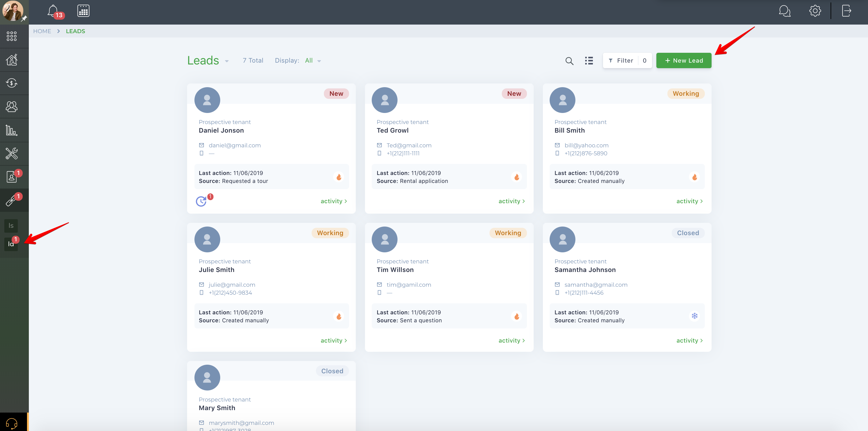
Task: Open the reports chart icon in sidebar
Action: tap(12, 130)
